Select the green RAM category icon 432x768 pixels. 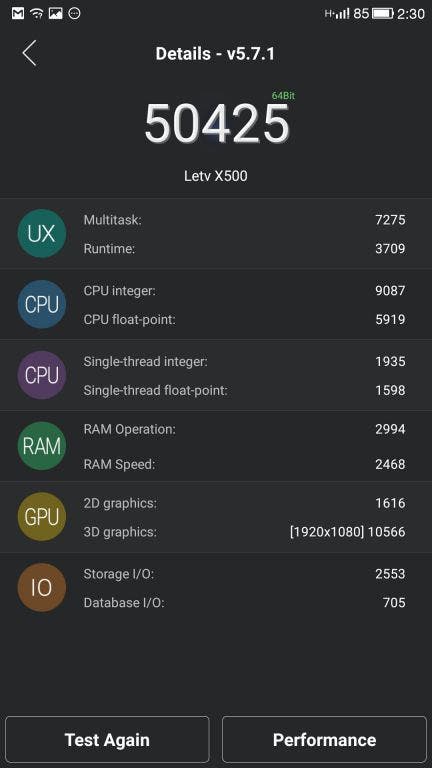[42, 446]
